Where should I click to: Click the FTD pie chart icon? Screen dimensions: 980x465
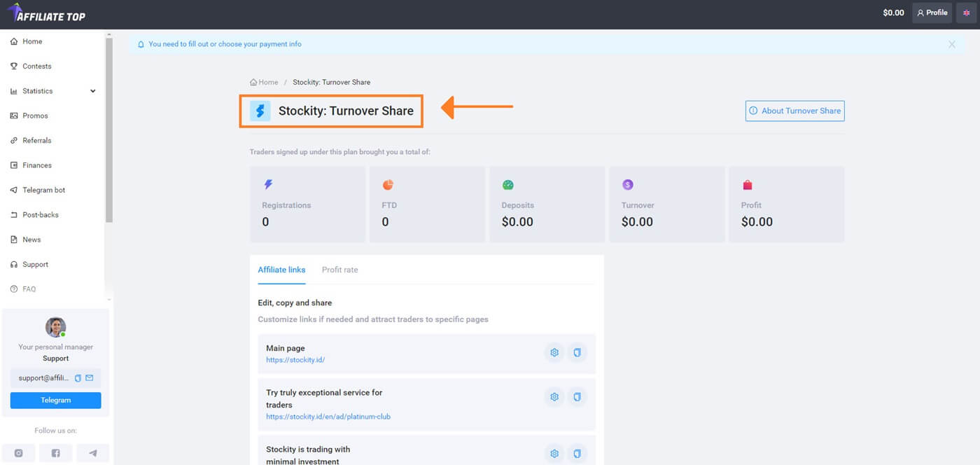click(x=388, y=185)
